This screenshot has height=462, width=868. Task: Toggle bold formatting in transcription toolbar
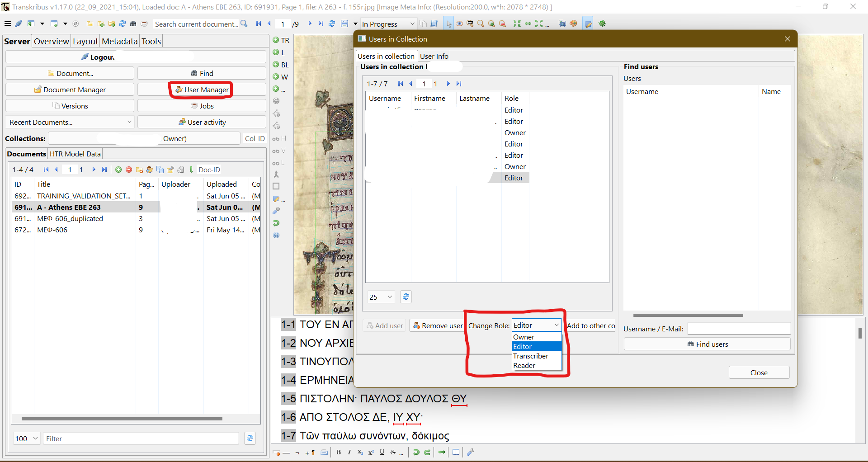pyautogui.click(x=339, y=452)
